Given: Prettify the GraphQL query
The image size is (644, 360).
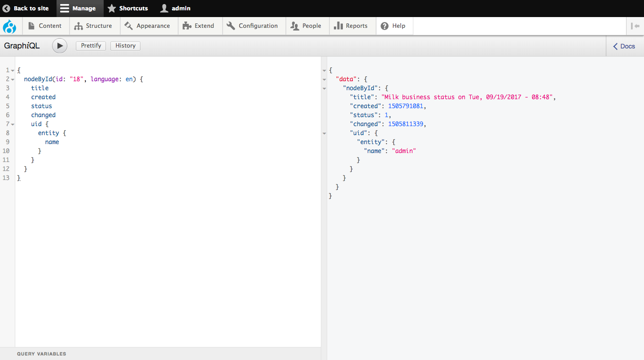Looking at the screenshot, I should (x=91, y=45).
